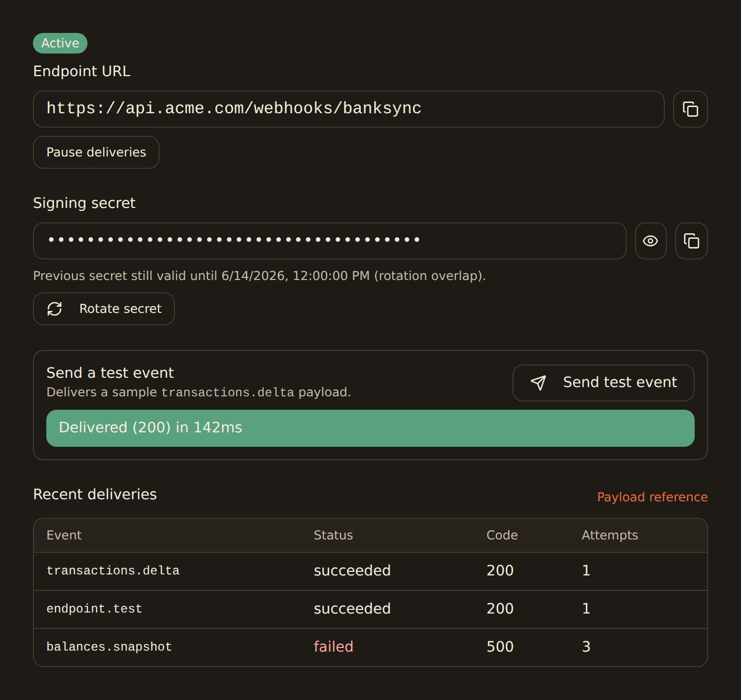Copy the endpoint URL with the copy icon

point(690,109)
